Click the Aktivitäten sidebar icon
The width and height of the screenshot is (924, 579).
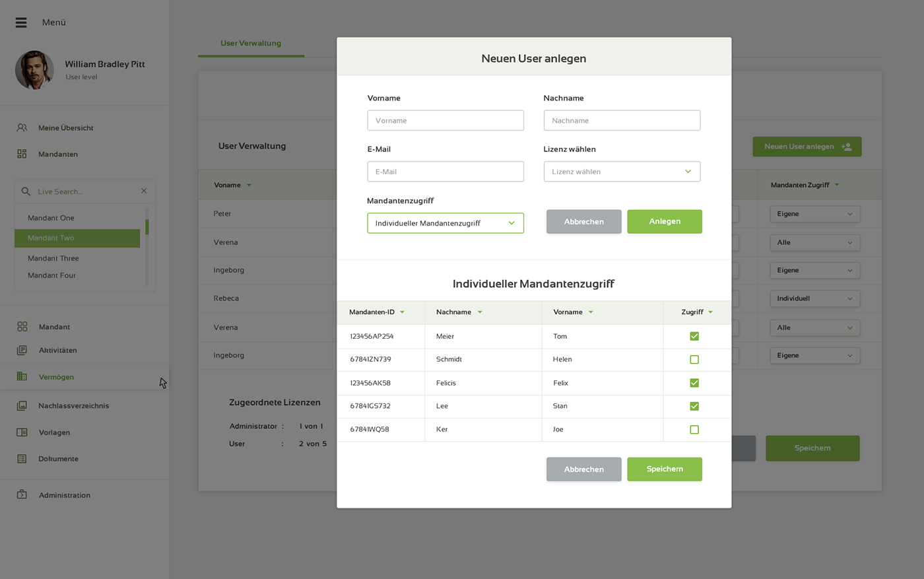[x=22, y=350]
